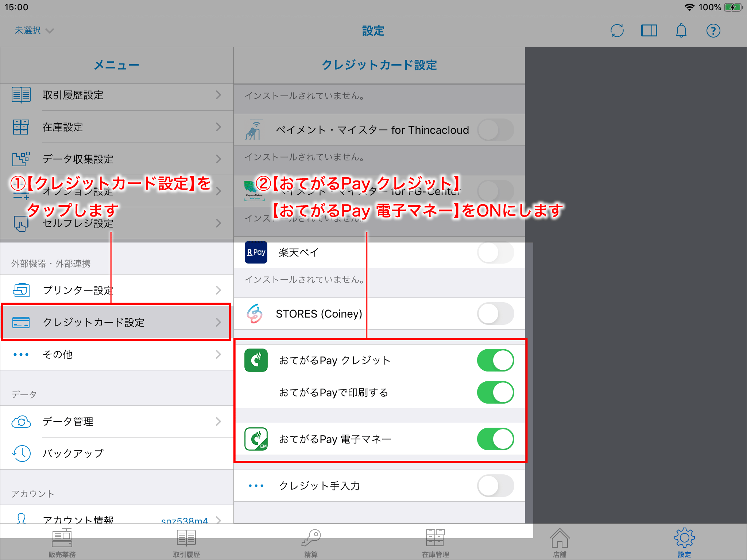The height and width of the screenshot is (560, 747).
Task: Open データ収集設定 menu row
Action: point(117,159)
